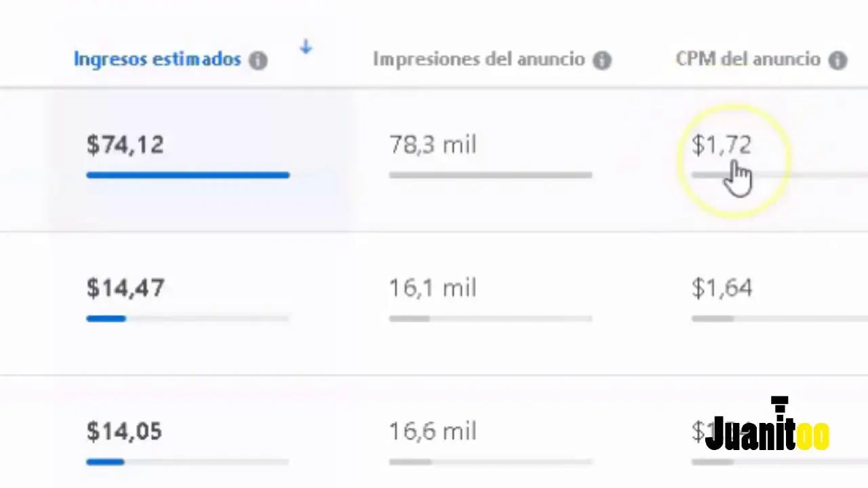The height and width of the screenshot is (488, 868).
Task: Click the Impresiones del anuncio column header
Action: (478, 59)
